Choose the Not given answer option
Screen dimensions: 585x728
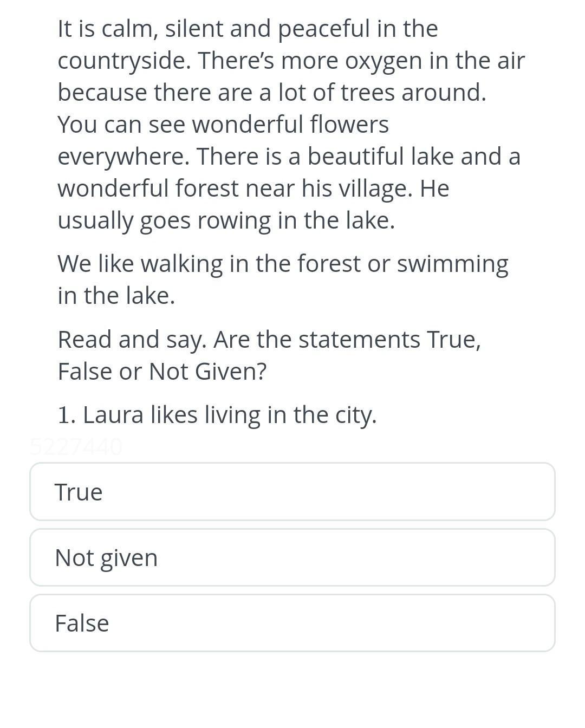pyautogui.click(x=292, y=557)
